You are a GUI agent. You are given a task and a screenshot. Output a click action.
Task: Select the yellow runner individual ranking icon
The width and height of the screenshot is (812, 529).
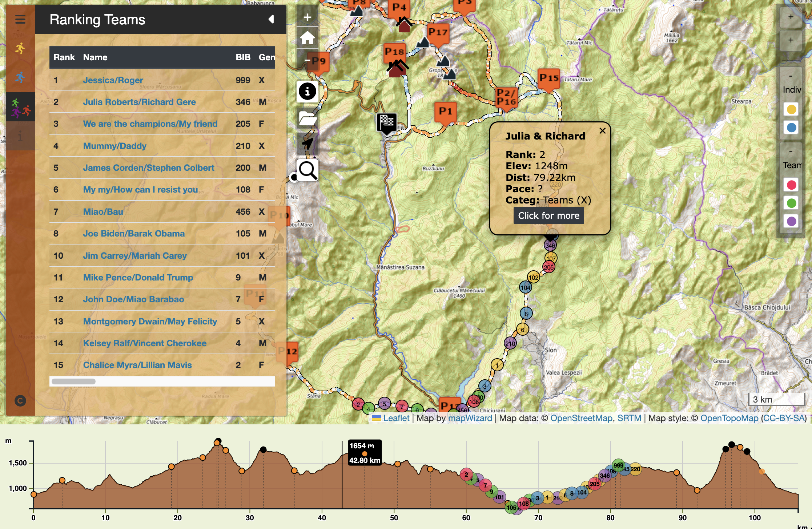pyautogui.click(x=20, y=48)
